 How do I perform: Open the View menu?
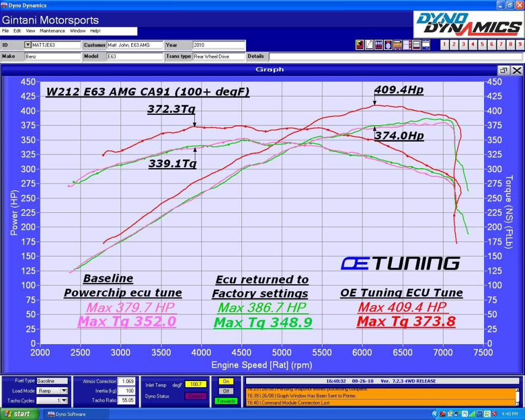point(31,31)
